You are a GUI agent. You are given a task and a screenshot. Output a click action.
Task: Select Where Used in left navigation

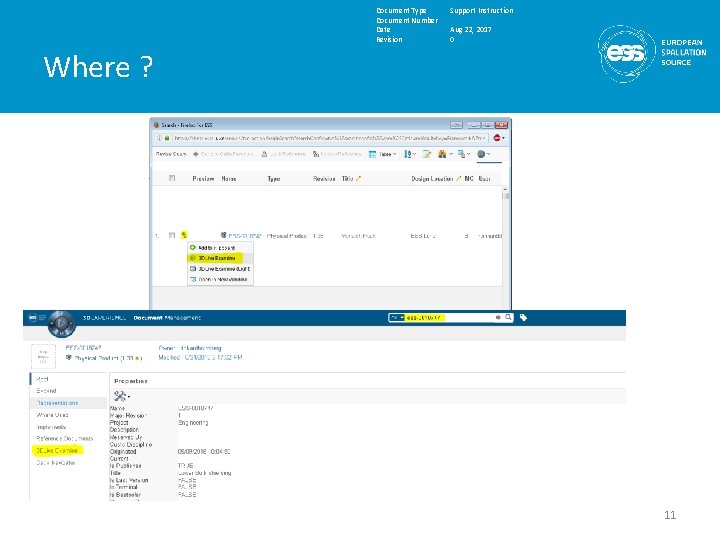[52, 415]
